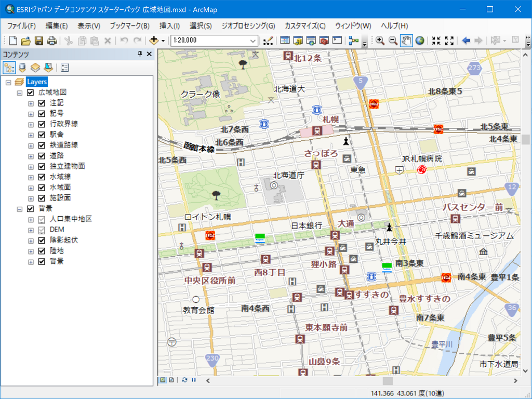
Task: Pin the コンテンツ panel
Action: click(x=140, y=54)
